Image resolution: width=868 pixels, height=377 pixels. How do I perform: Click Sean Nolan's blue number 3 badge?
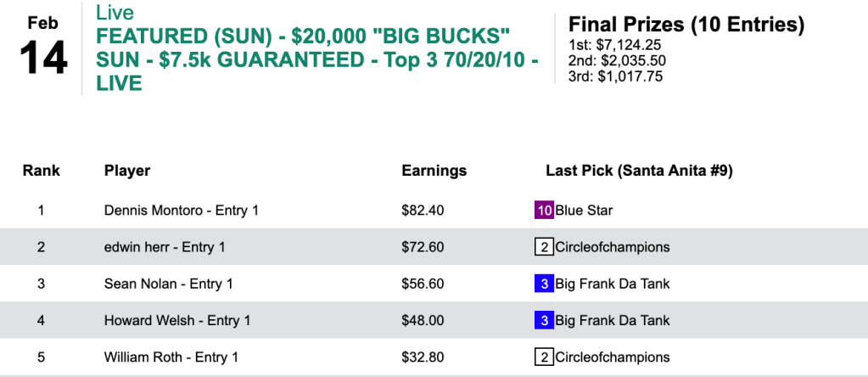tap(544, 284)
